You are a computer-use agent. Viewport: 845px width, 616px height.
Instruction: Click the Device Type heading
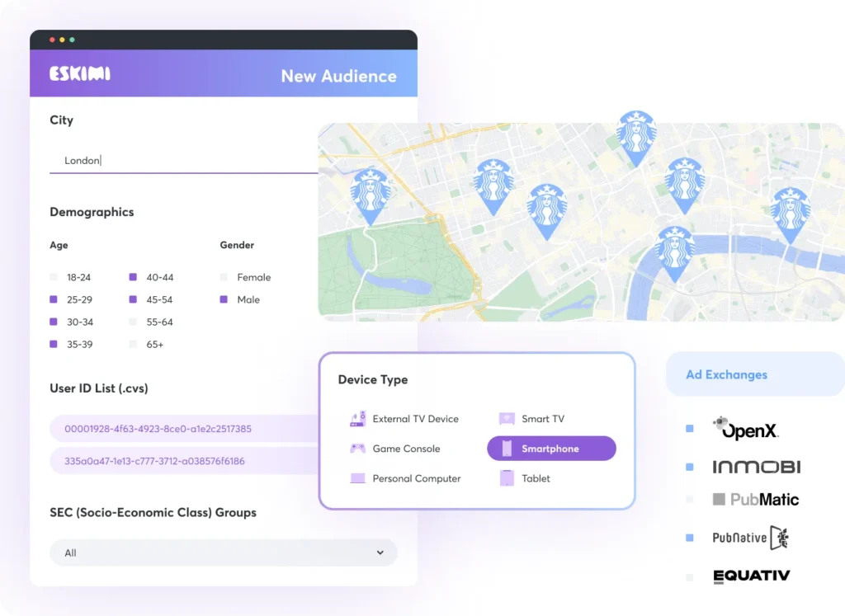tap(373, 379)
